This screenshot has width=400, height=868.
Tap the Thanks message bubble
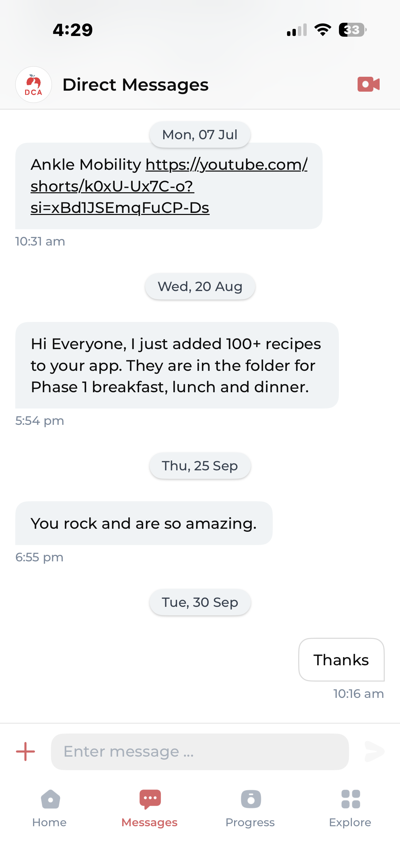341,660
